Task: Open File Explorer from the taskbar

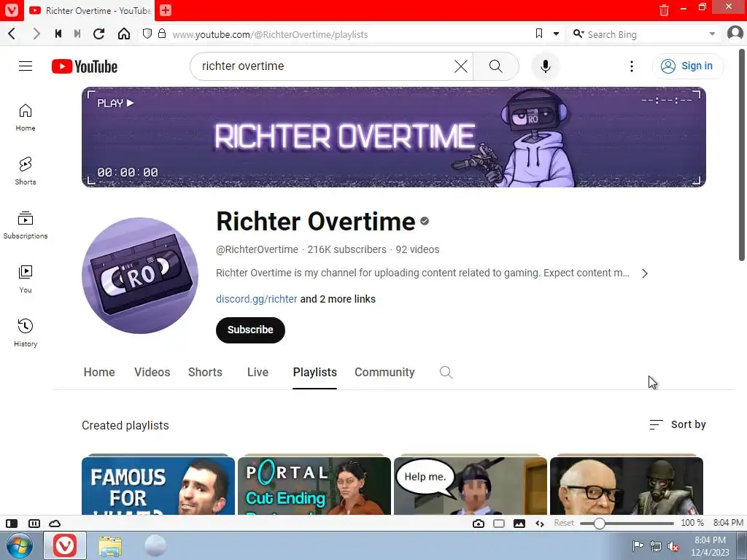Action: tap(110, 545)
